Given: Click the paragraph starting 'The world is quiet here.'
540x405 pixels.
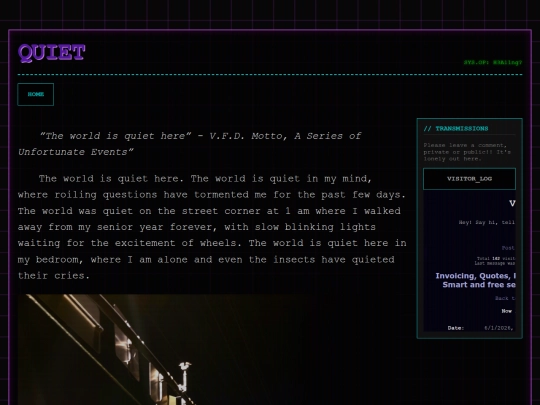Looking at the screenshot, I should point(212,227).
